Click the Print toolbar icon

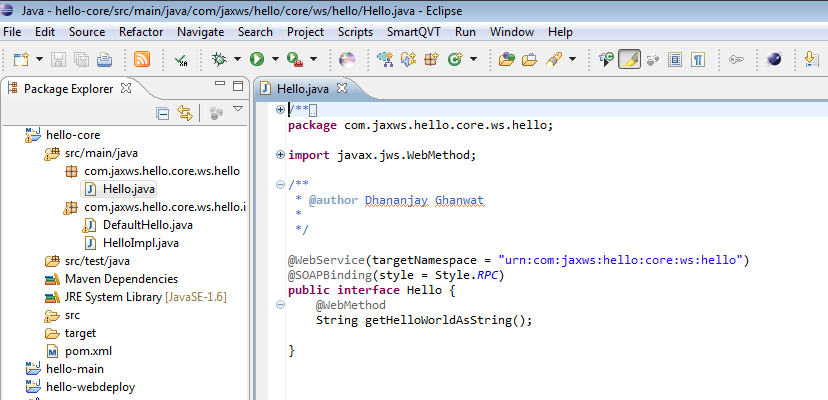pos(106,60)
